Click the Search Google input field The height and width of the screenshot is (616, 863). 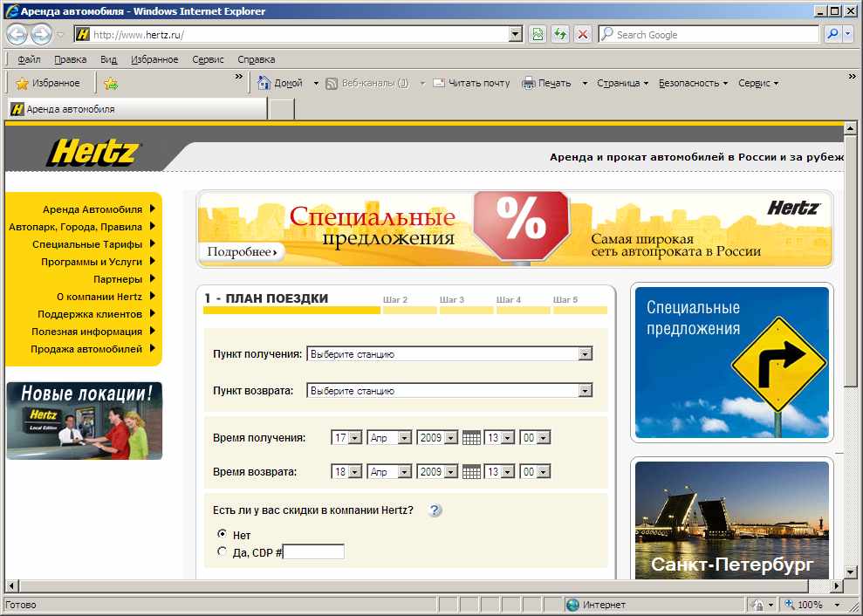(x=709, y=34)
